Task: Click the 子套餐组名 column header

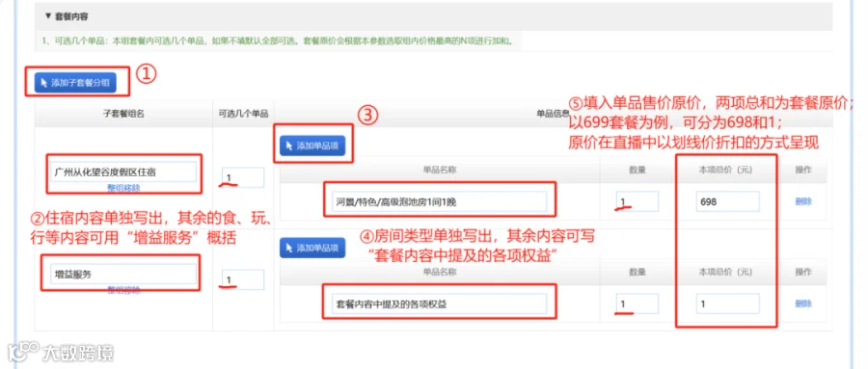Action: pyautogui.click(x=123, y=114)
